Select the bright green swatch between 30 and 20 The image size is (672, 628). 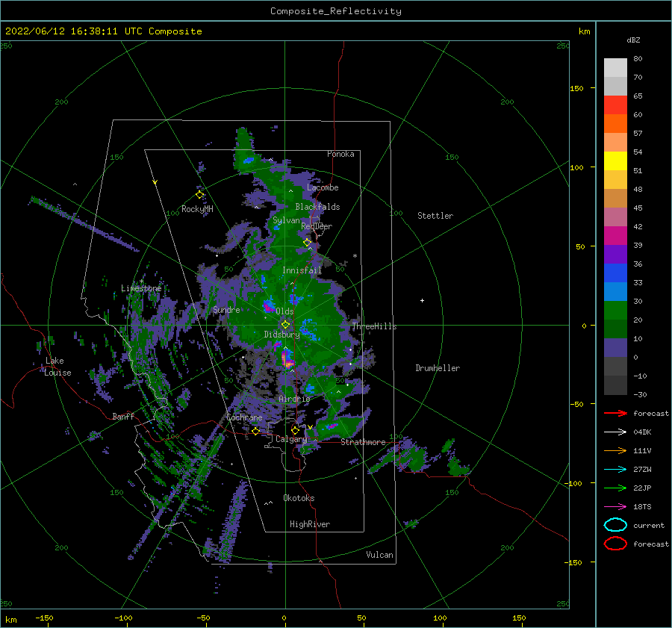coord(615,311)
